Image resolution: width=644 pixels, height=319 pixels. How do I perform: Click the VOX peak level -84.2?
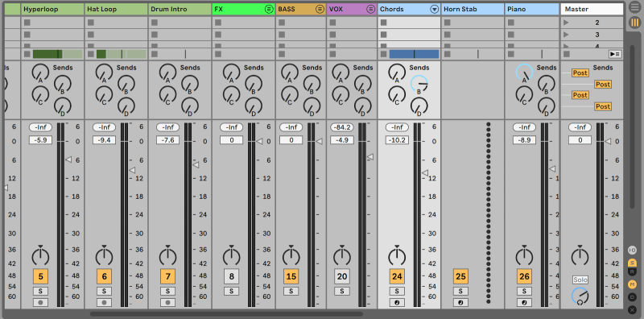[342, 127]
